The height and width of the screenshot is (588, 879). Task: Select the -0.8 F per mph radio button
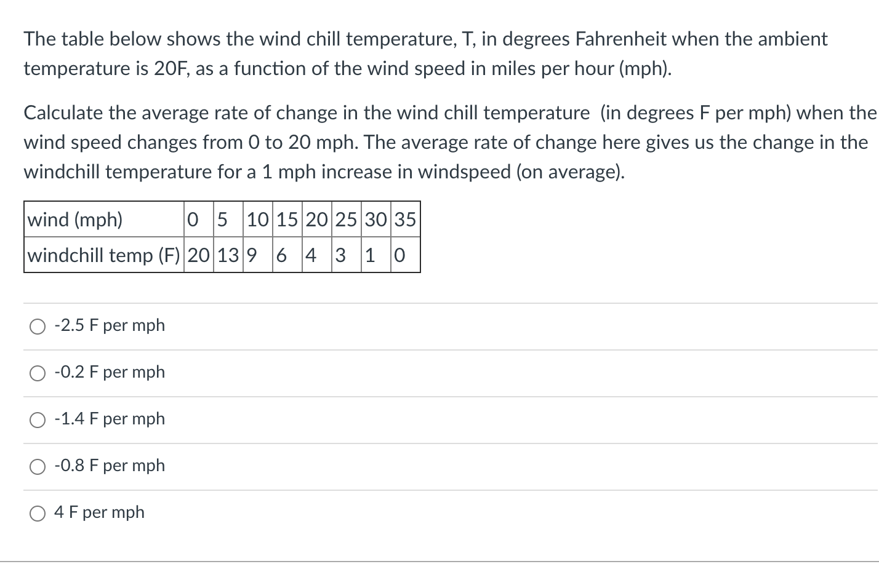pos(37,466)
